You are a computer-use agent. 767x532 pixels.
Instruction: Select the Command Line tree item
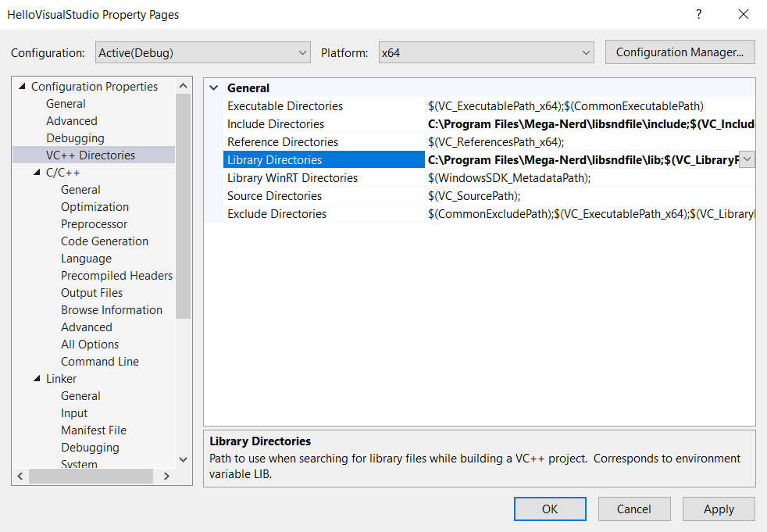point(100,361)
